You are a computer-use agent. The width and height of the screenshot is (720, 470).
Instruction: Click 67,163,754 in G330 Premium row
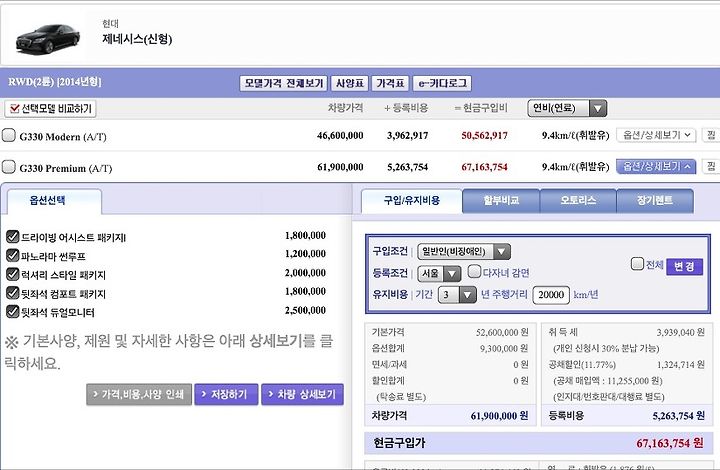[x=484, y=167]
